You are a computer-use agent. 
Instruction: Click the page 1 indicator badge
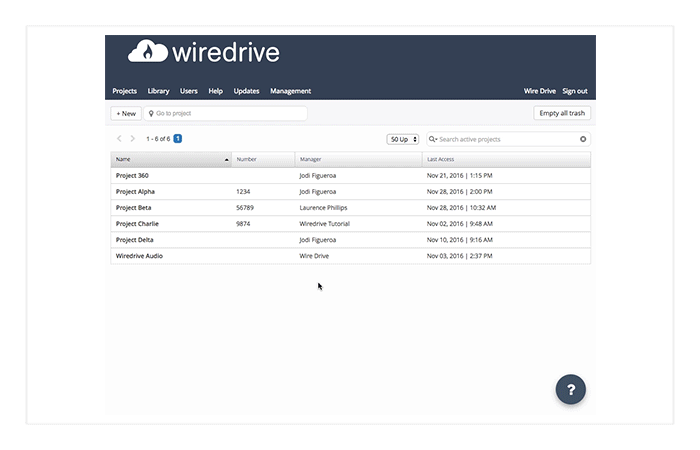(178, 139)
